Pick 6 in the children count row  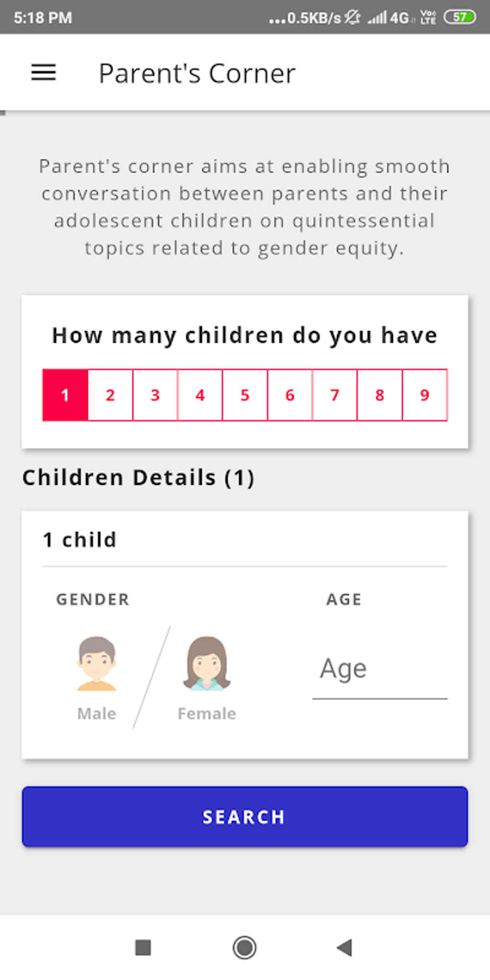tap(290, 395)
